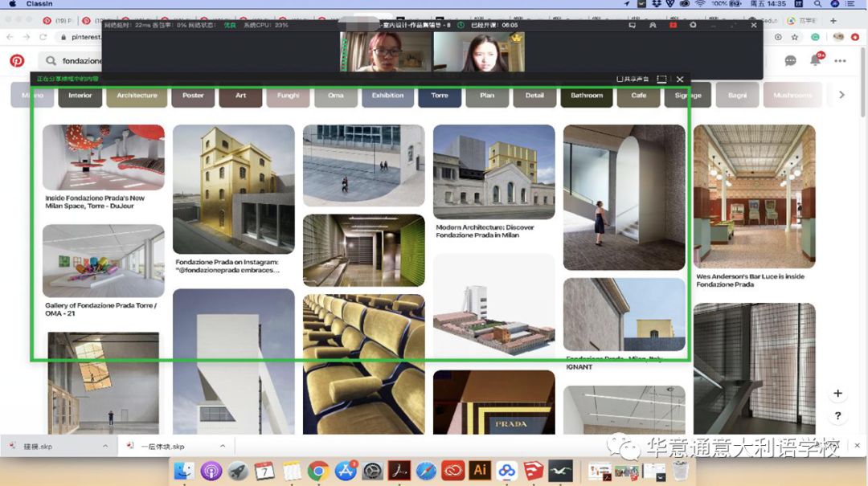This screenshot has height=486, width=868.
Task: Open Spotlight search in menu bar
Action: pos(817,4)
